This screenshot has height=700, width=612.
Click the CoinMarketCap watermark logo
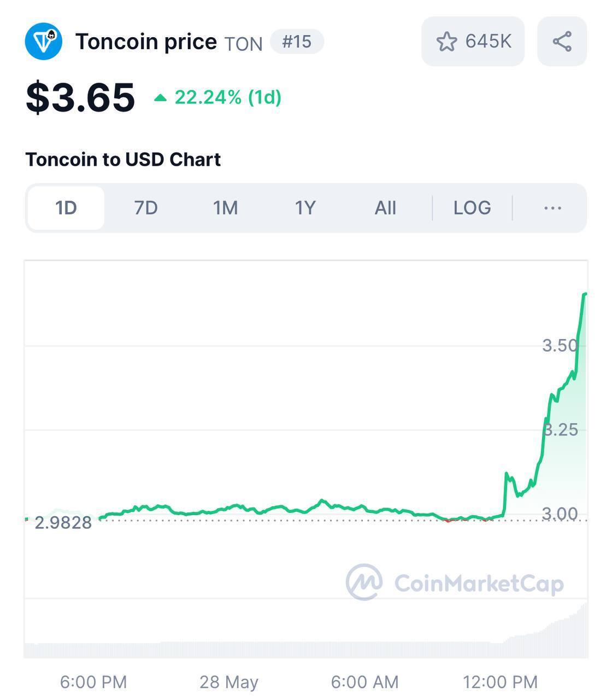[455, 582]
